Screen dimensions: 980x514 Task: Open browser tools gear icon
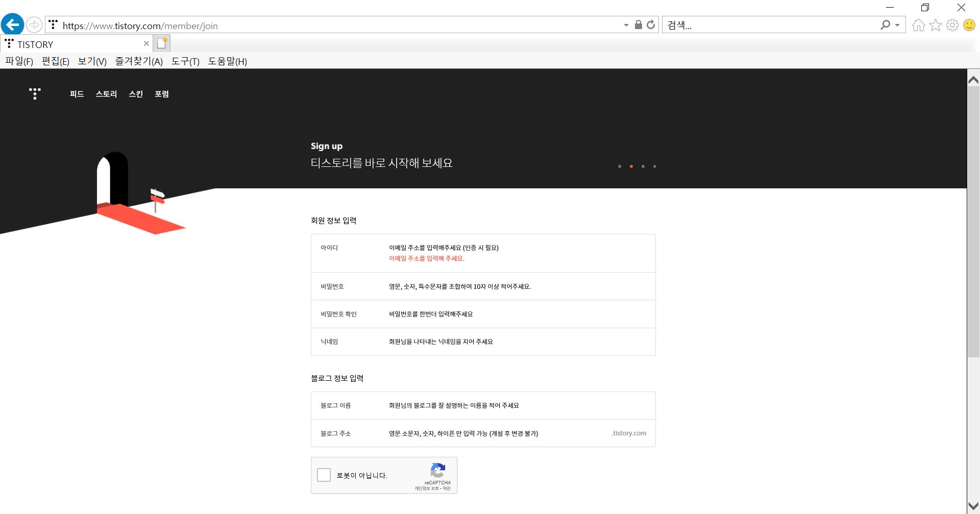(952, 25)
